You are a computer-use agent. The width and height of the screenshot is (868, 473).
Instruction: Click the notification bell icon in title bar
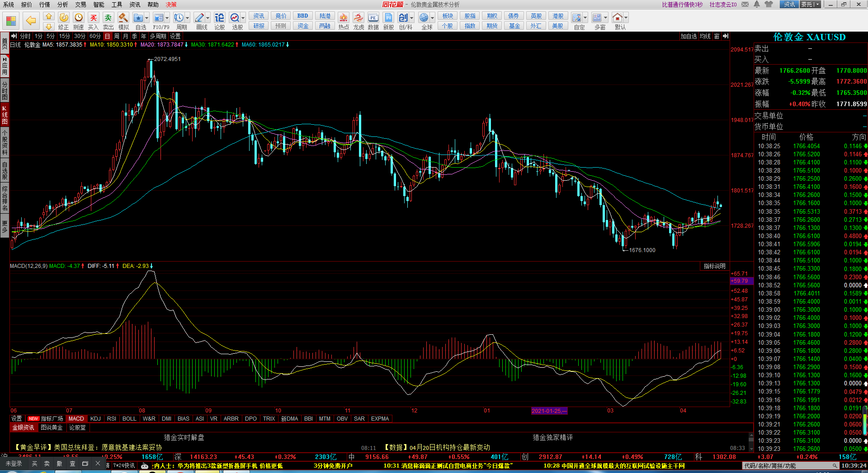(x=756, y=4)
